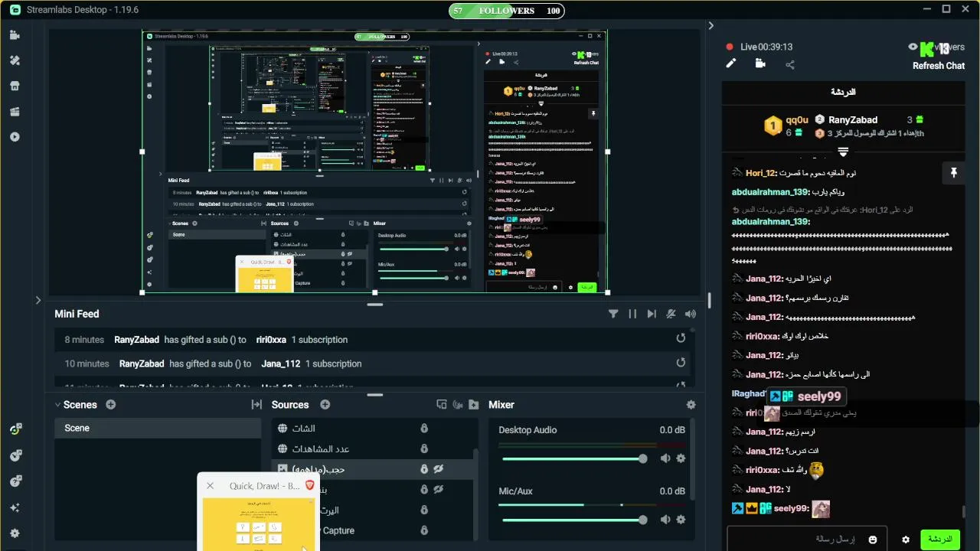Click the Live 00:39:13 timer text
Viewport: 980px width, 551px height.
click(x=766, y=47)
